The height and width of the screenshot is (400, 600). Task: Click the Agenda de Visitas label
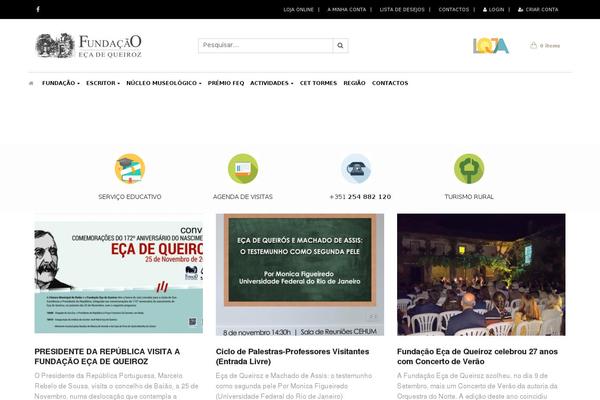click(243, 197)
